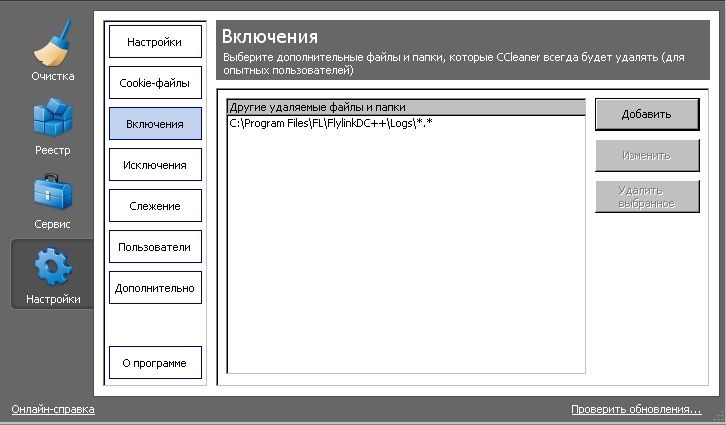The image size is (726, 425).
Task: Open the Cookie-файлы tab
Action: [155, 83]
